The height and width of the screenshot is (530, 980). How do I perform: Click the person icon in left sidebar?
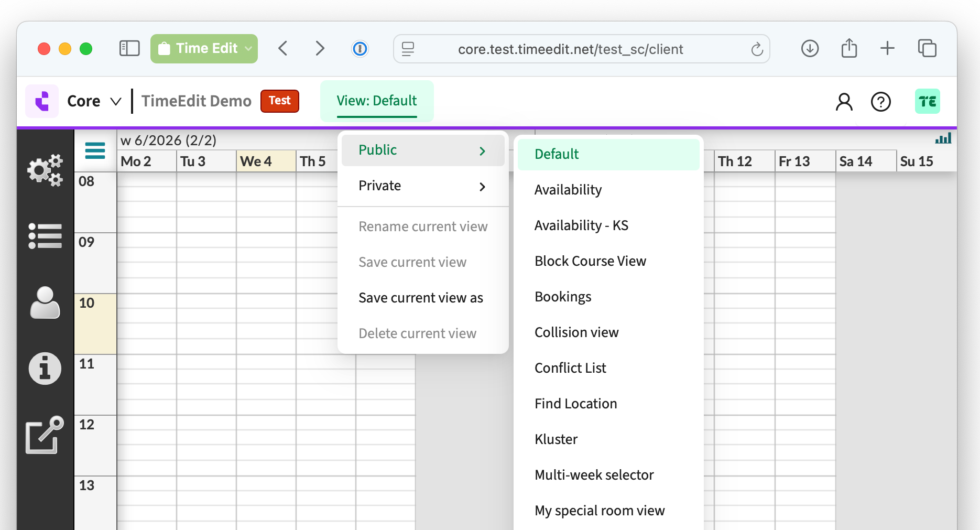[x=45, y=302]
